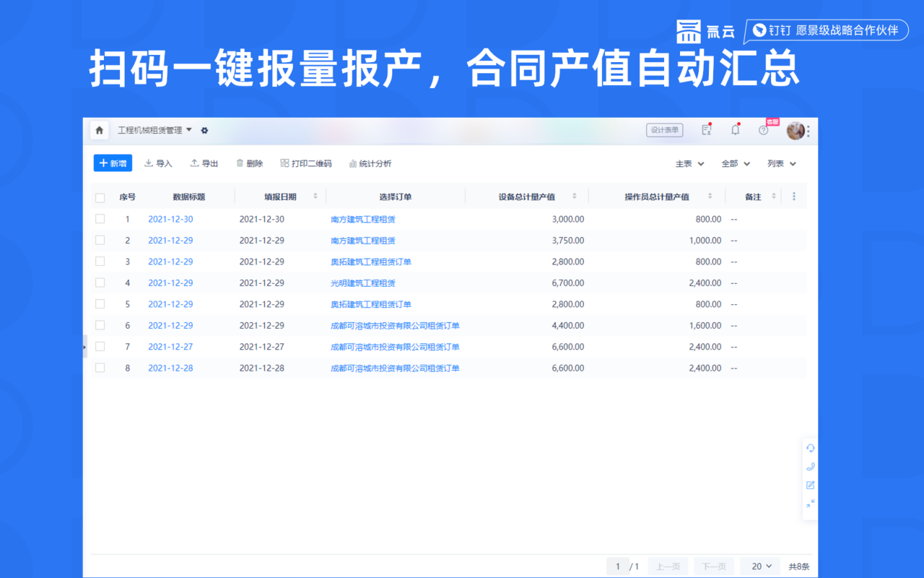Click the 1,600.00 operator value cell
The image size is (924, 578).
click(705, 325)
